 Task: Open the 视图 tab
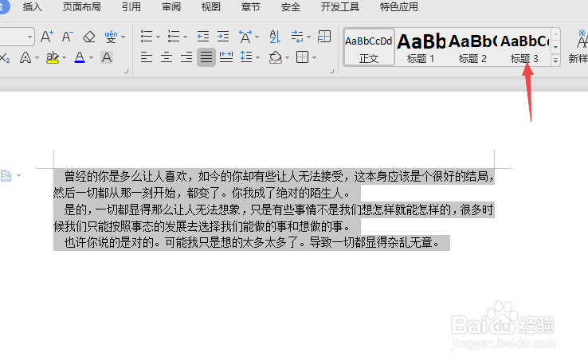[211, 6]
